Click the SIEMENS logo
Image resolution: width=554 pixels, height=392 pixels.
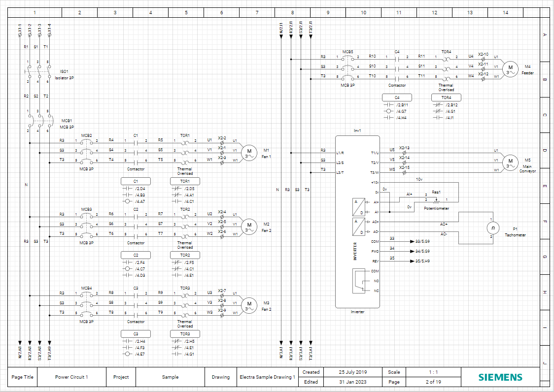click(500, 377)
